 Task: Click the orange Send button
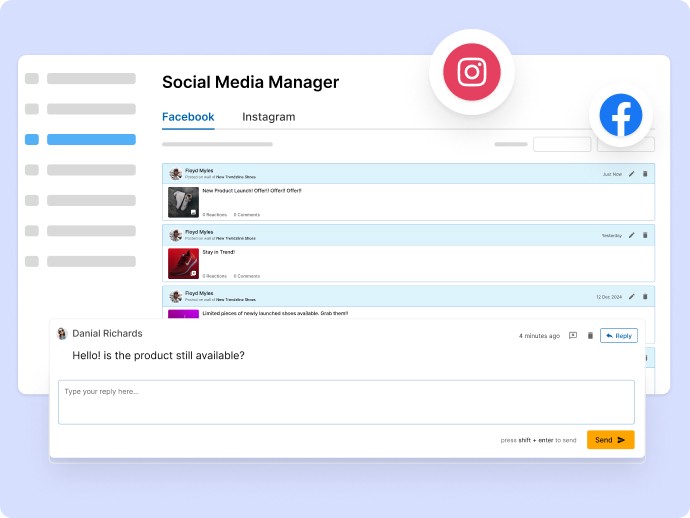(x=610, y=440)
